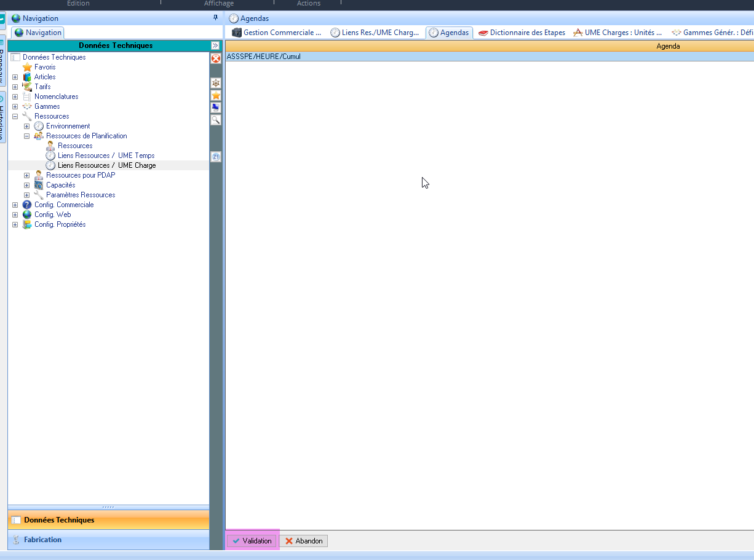This screenshot has height=560, width=754.
Task: Click the yellow star favorites toolbar icon
Action: 216,95
